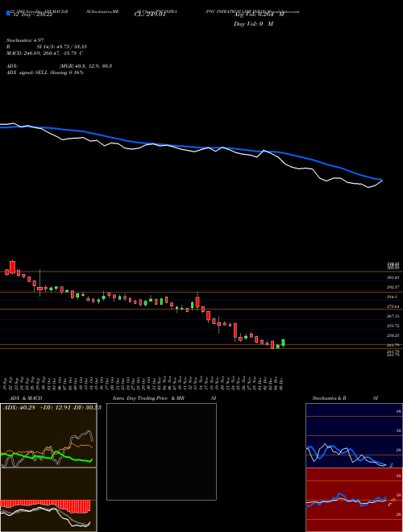The width and height of the screenshot is (403, 532).
Task: Click the 258.72 price axis label
Action: [393, 326]
